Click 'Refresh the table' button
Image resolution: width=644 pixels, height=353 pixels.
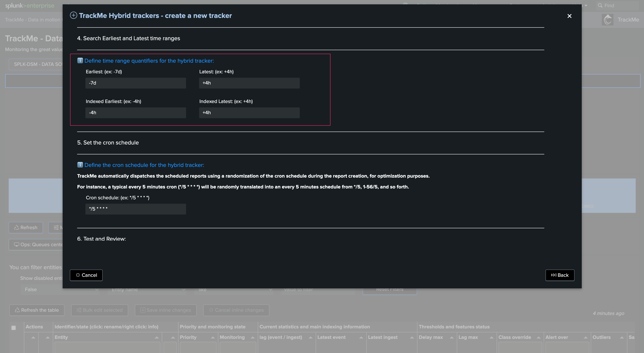[x=37, y=310]
